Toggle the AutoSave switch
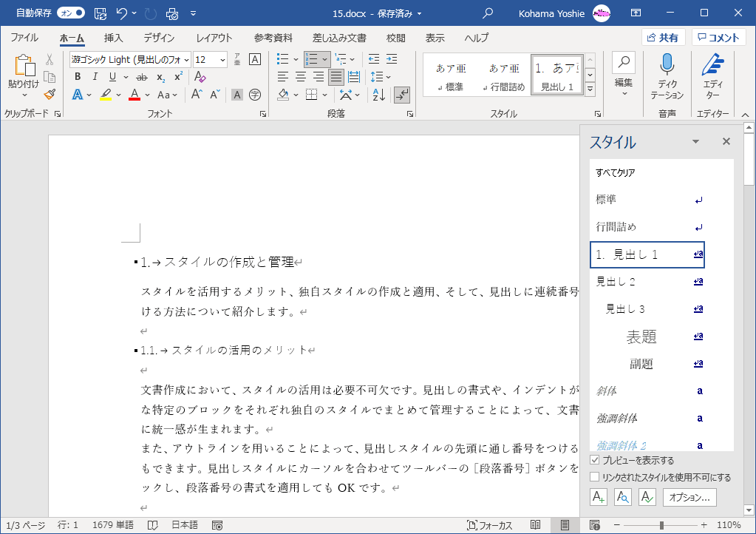The width and height of the screenshot is (756, 534). [x=71, y=13]
